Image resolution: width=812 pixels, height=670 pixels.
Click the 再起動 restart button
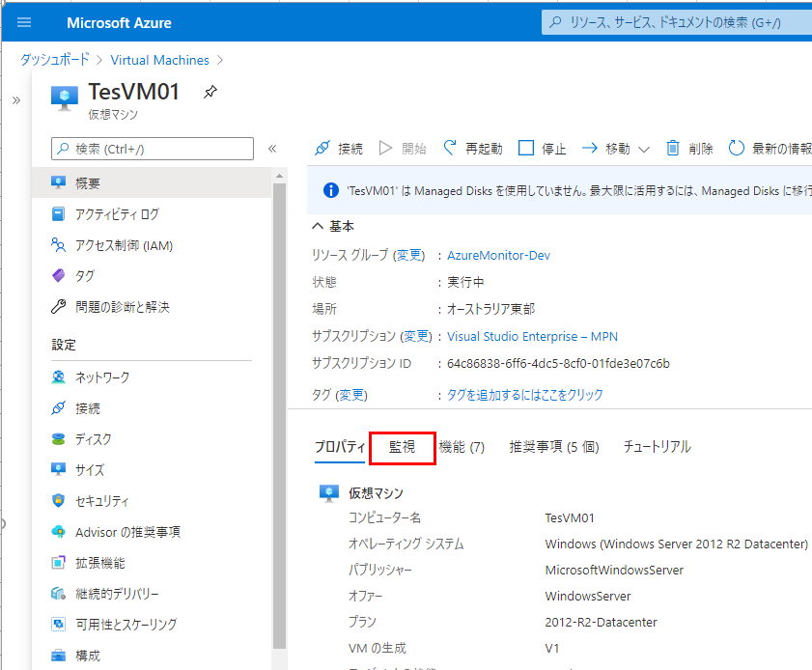pos(473,149)
